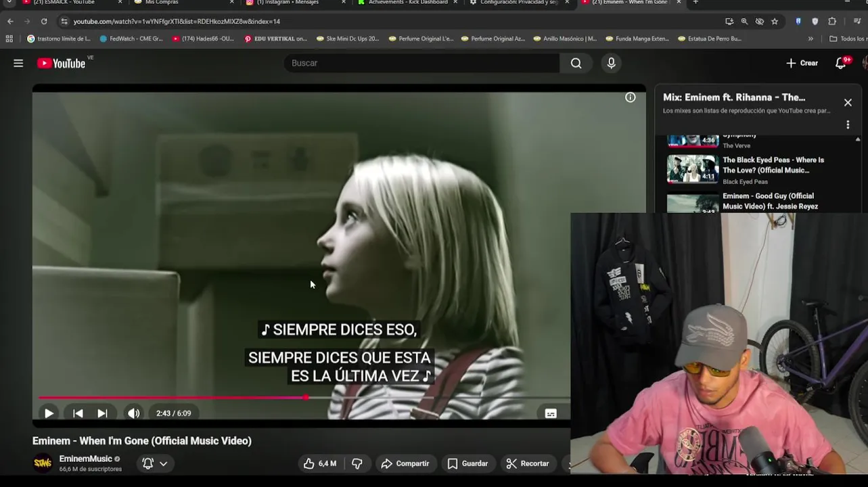Image resolution: width=868 pixels, height=487 pixels.
Task: Open the YouTube hamburger guide menu
Action: pyautogui.click(x=18, y=63)
